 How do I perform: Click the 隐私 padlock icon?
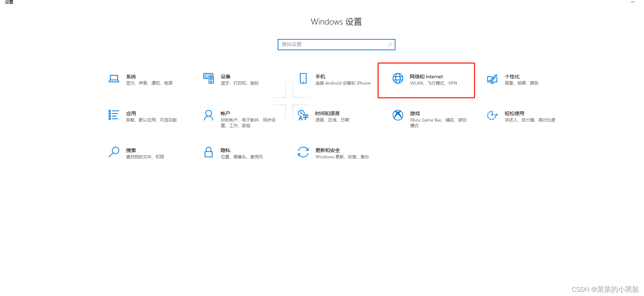[209, 152]
